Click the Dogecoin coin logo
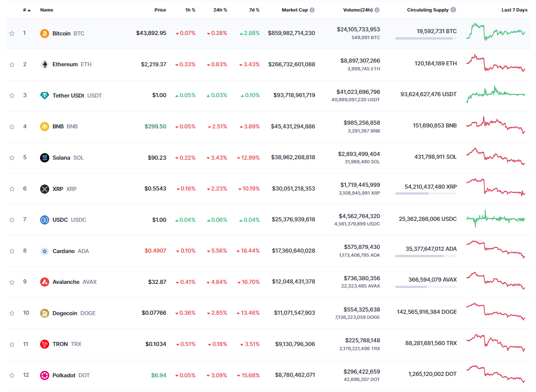 (x=45, y=313)
